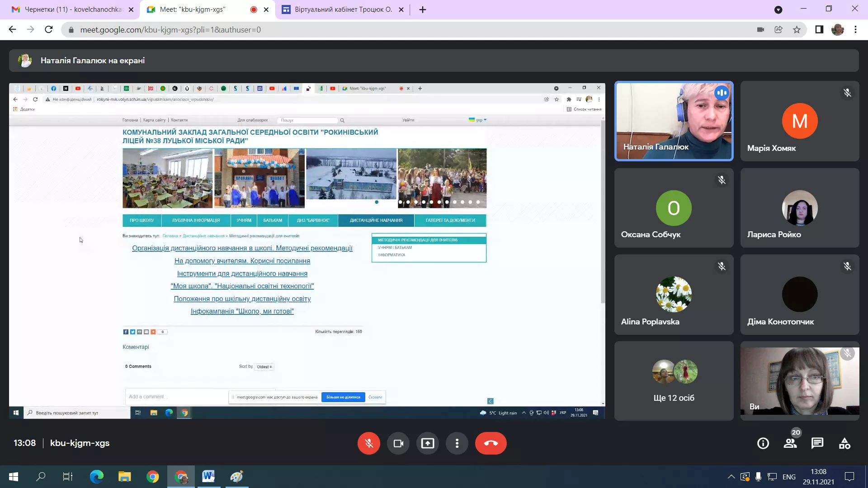The image size is (868, 488).
Task: Expand hidden system tray icons
Action: 731,477
